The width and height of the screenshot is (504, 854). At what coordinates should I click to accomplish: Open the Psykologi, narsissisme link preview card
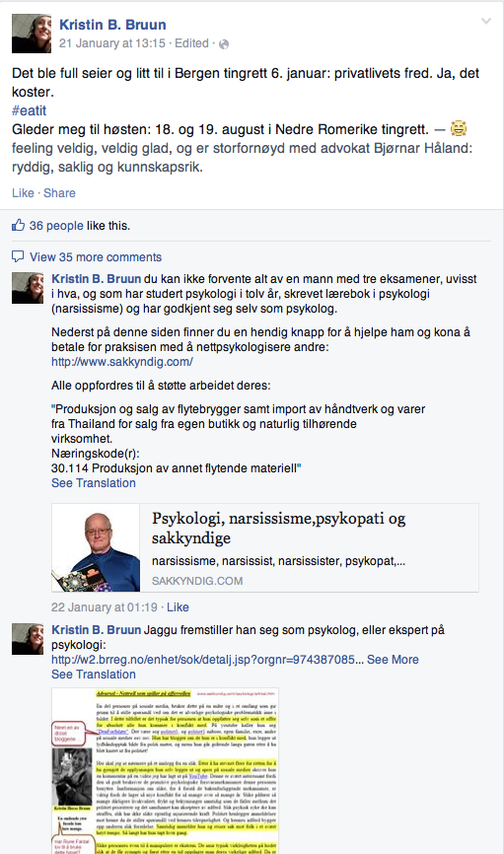[264, 547]
